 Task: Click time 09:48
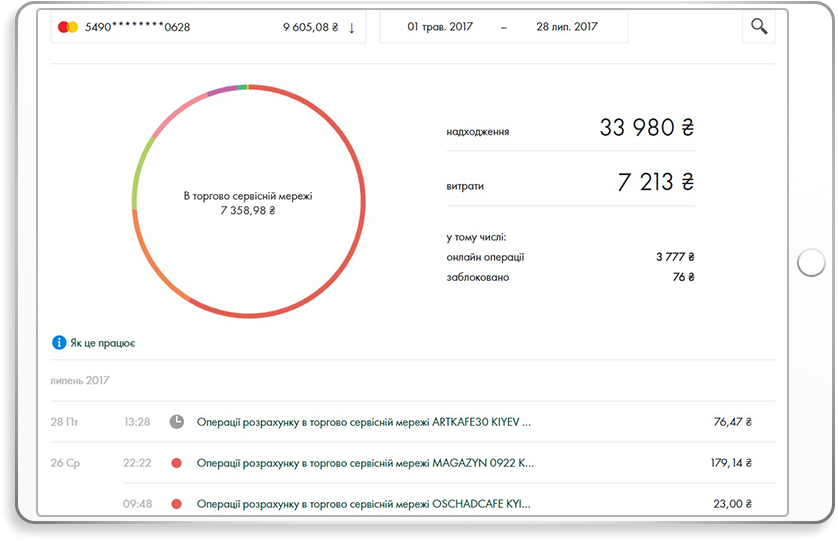137,504
